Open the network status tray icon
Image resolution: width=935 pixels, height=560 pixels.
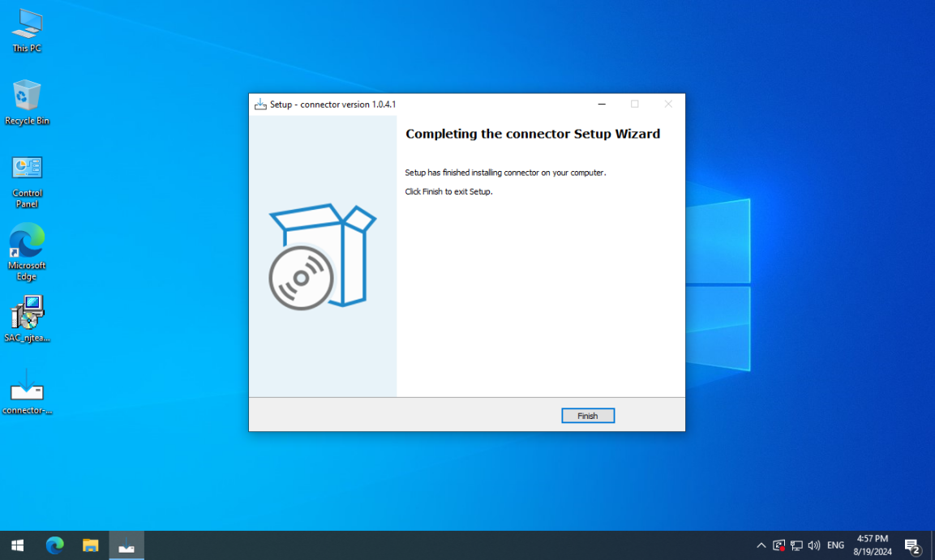pos(796,545)
